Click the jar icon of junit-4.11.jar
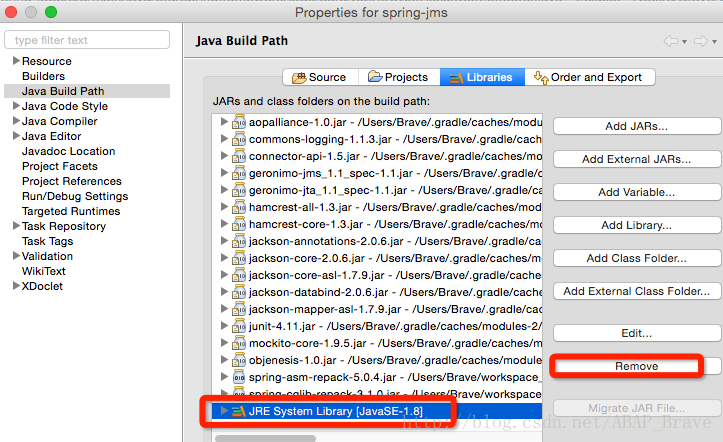Image resolution: width=723 pixels, height=442 pixels. (x=238, y=326)
